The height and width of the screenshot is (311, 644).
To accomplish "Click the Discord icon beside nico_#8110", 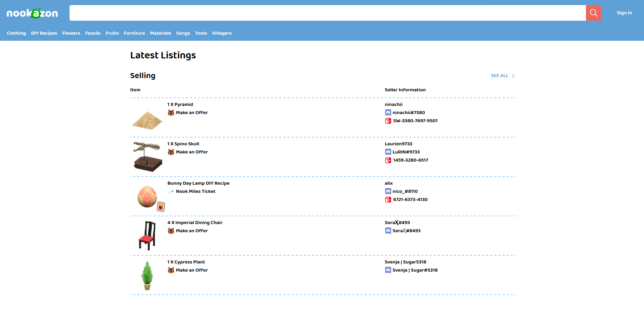I will [x=388, y=191].
